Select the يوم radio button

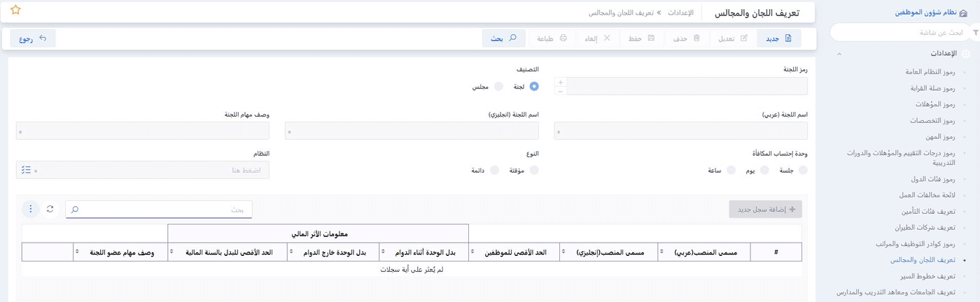(x=764, y=170)
